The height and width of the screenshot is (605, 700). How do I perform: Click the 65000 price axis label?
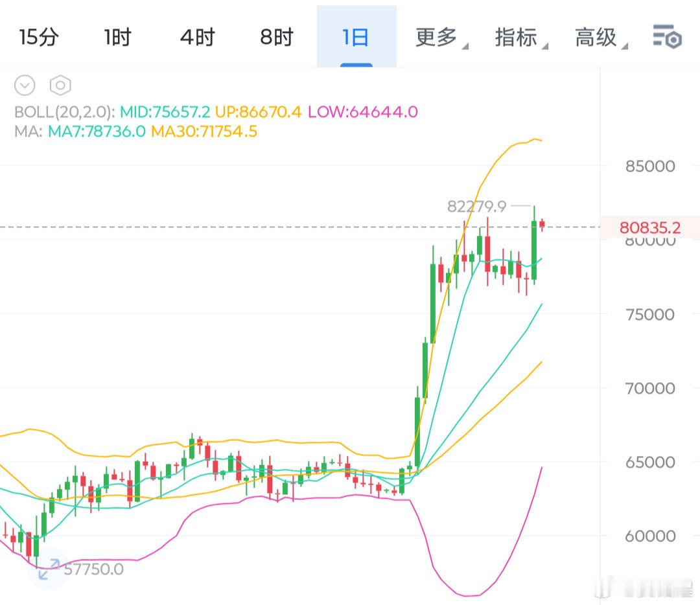point(650,462)
